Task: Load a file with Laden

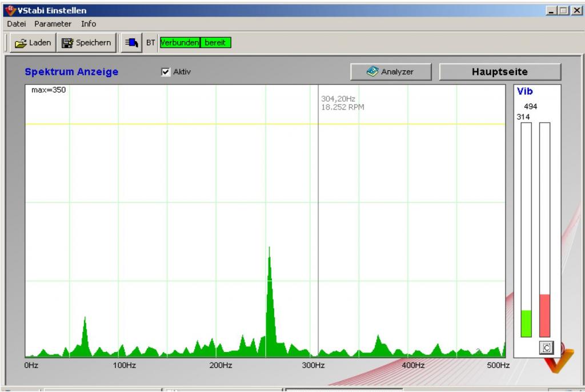Action: tap(33, 43)
